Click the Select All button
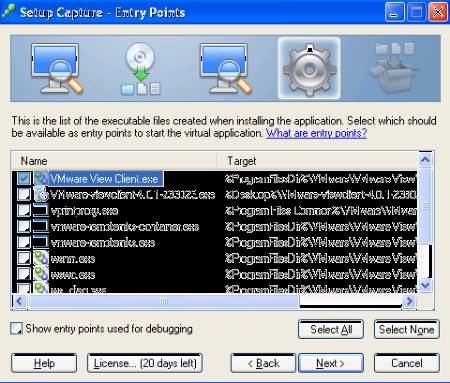Viewport: 450px width, 383px height. click(331, 329)
